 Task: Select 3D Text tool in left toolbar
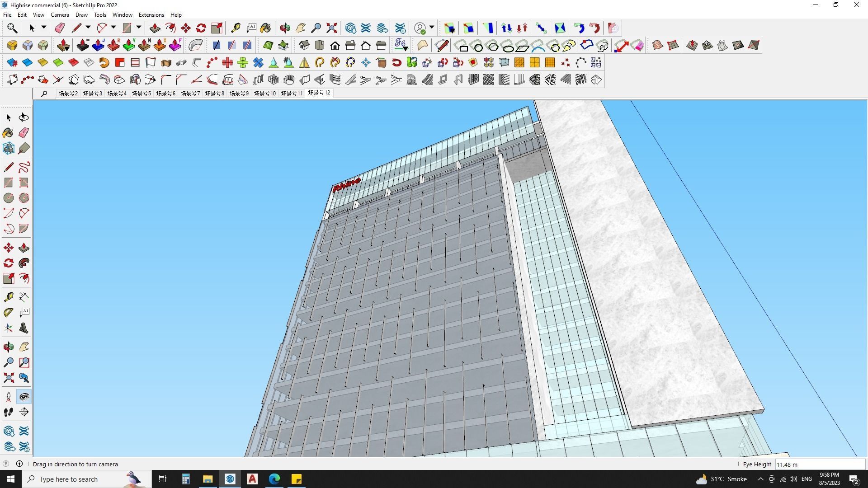24,328
